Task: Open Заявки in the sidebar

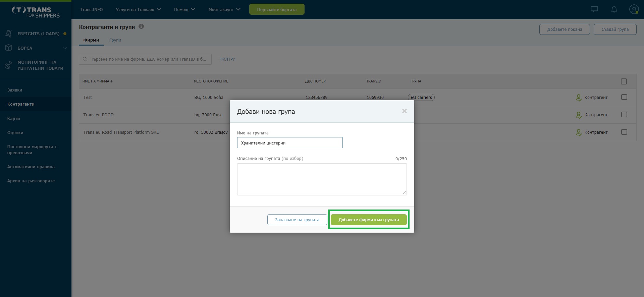Action: tap(15, 90)
